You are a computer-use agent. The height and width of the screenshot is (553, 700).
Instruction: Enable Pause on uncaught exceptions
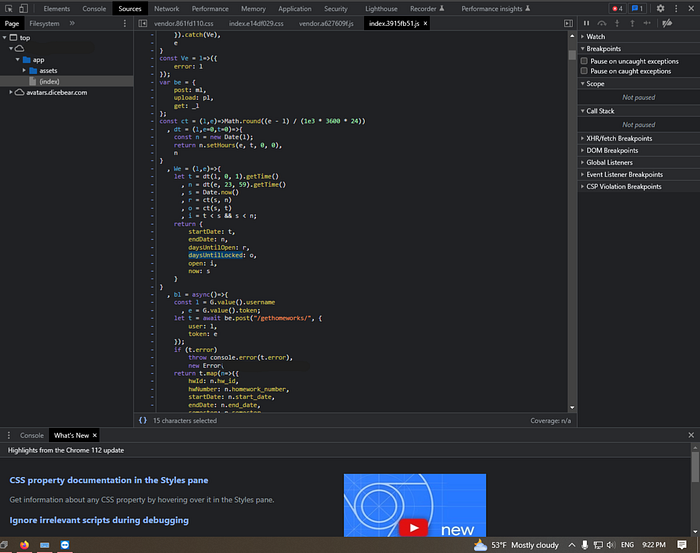584,61
